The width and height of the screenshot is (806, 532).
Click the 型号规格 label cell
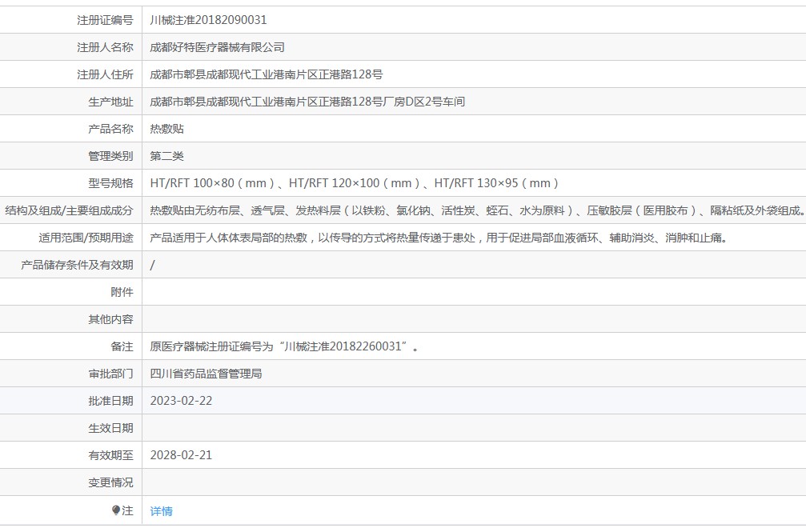(x=71, y=183)
